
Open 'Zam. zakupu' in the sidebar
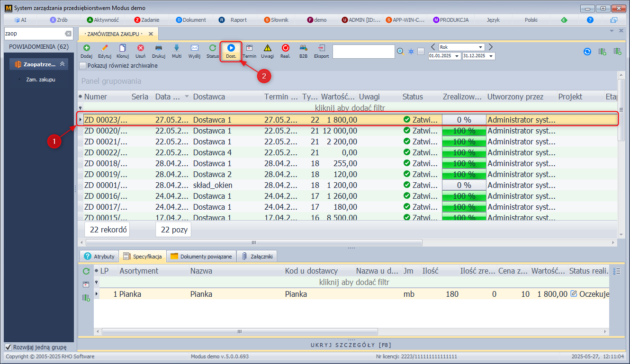pyautogui.click(x=41, y=80)
